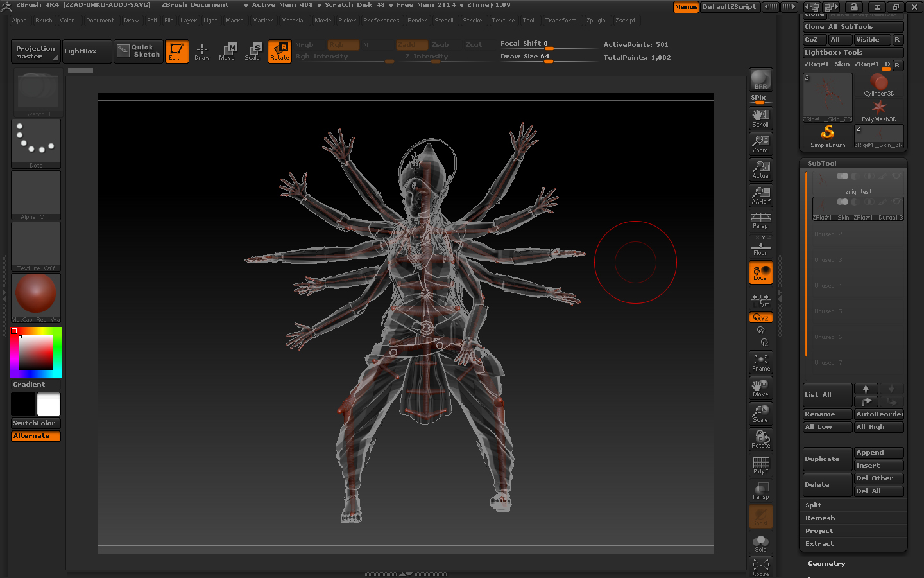Click the BPR render button
Viewport: 924px width, 578px height.
tap(760, 80)
